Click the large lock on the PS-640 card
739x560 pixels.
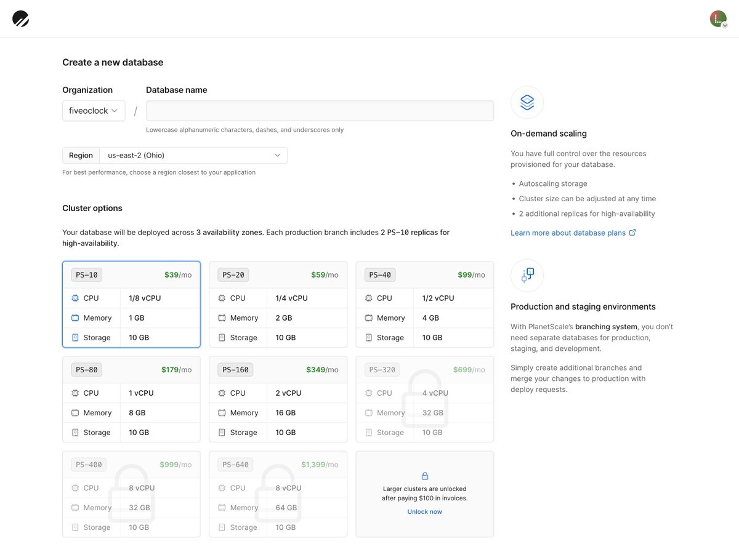(278, 493)
